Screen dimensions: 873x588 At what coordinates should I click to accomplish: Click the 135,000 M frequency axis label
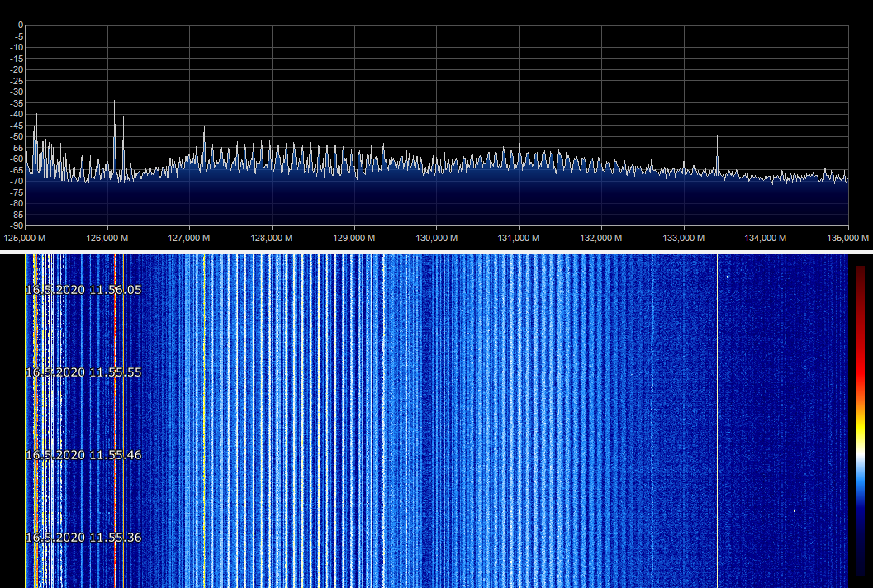point(848,238)
